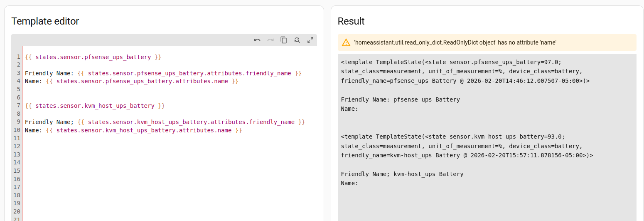
Task: Click the 'Template editor' heading
Action: coord(45,21)
